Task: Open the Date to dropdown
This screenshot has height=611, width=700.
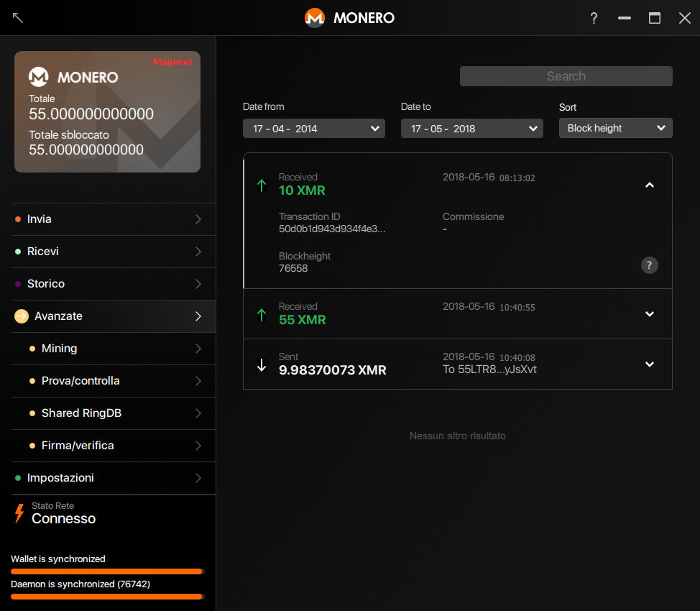Action: pyautogui.click(x=472, y=129)
